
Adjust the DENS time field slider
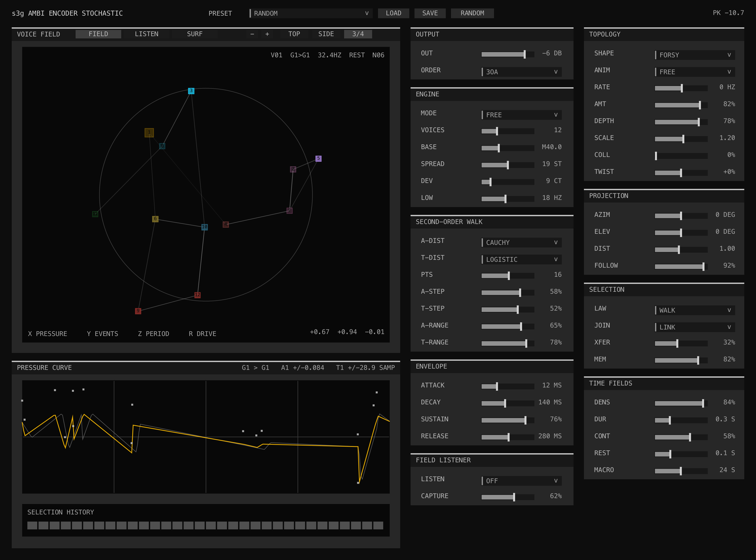[681, 403]
